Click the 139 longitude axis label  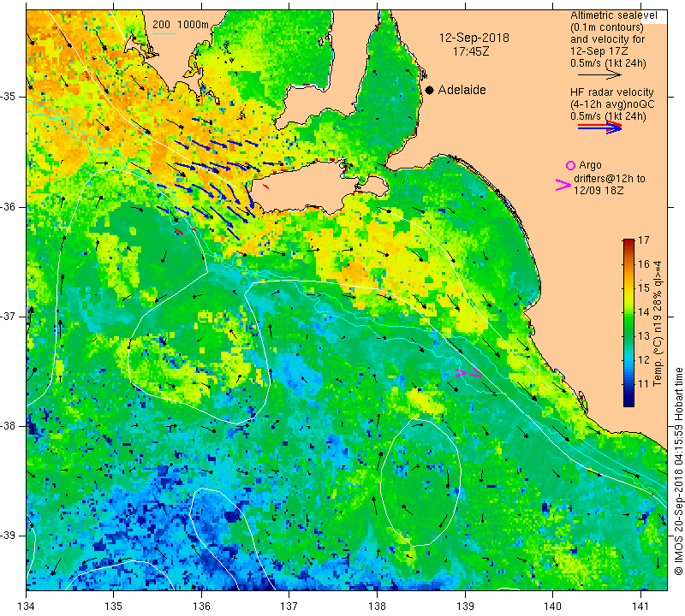[x=465, y=607]
